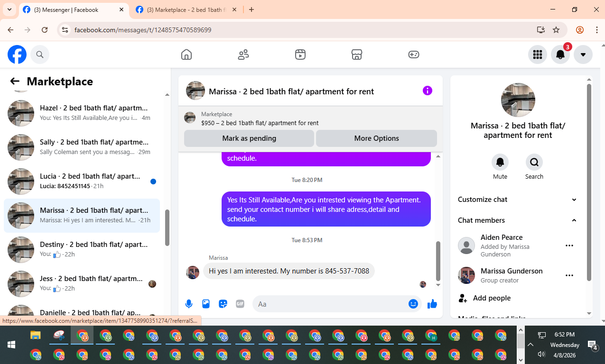Show hidden system tray icons
Image resolution: width=605 pixels, height=364 pixels.
pos(531,345)
